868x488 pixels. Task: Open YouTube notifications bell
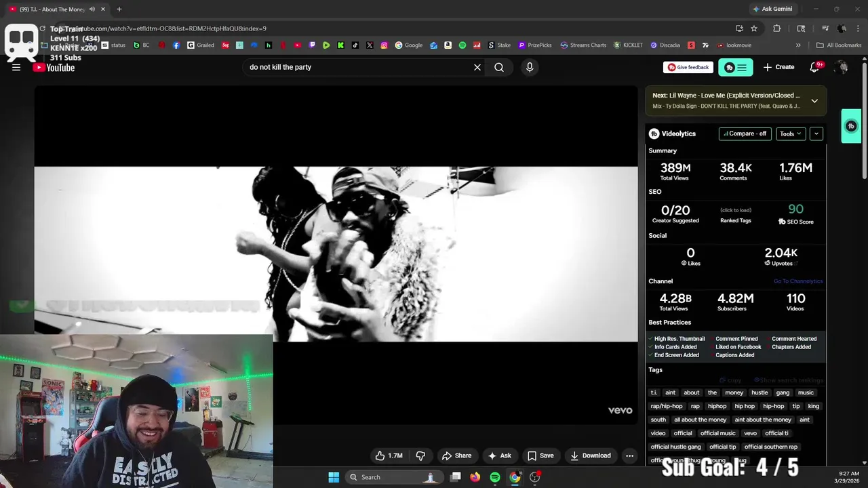click(x=815, y=67)
